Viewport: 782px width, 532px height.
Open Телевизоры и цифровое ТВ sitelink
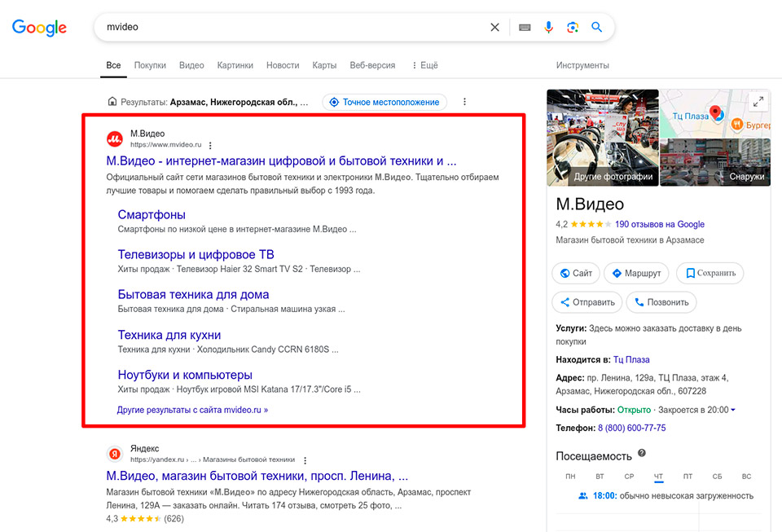coord(196,255)
